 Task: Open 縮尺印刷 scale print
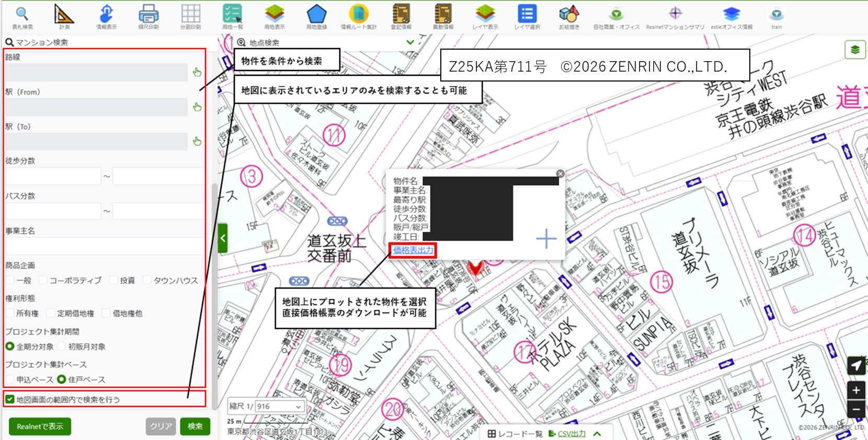tap(149, 16)
